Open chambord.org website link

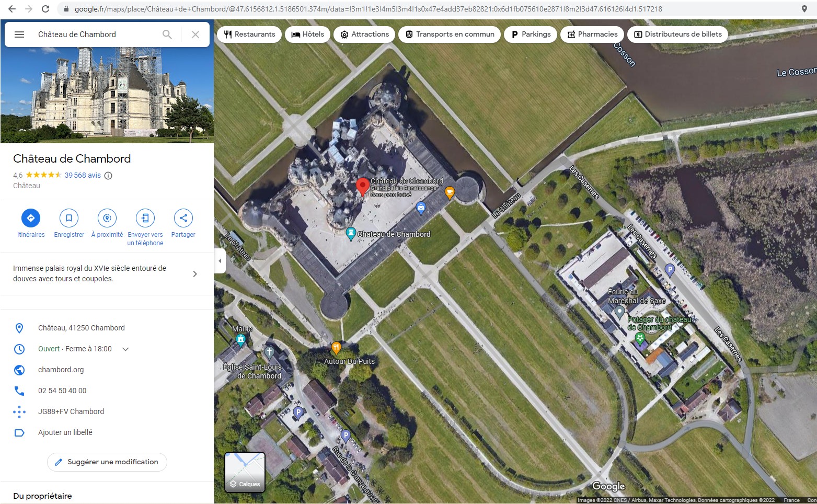(61, 370)
